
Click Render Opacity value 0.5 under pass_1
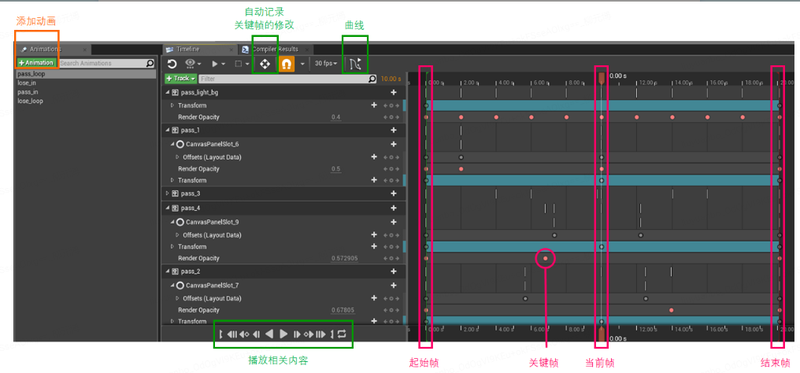click(x=336, y=169)
